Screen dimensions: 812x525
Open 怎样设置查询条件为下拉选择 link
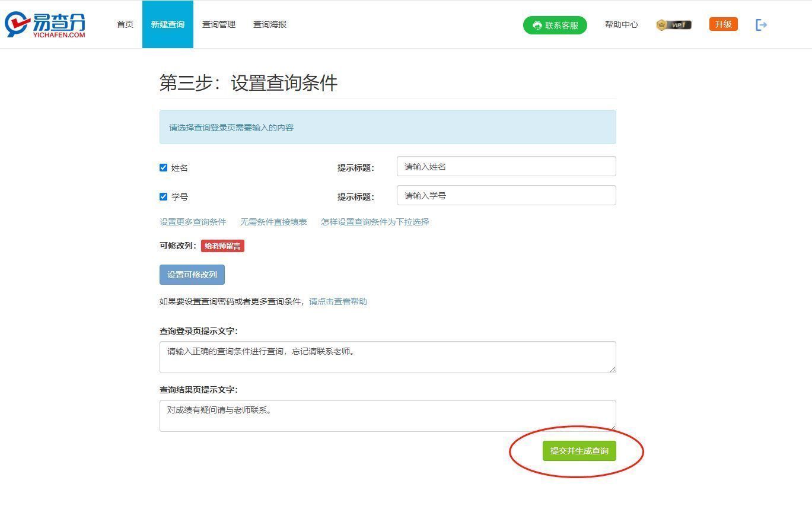tap(375, 222)
